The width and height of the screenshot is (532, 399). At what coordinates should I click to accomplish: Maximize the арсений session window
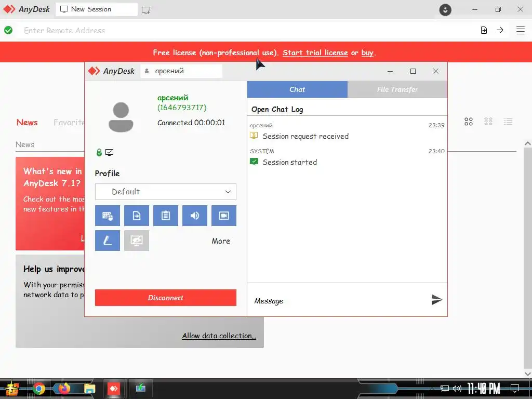pyautogui.click(x=413, y=71)
